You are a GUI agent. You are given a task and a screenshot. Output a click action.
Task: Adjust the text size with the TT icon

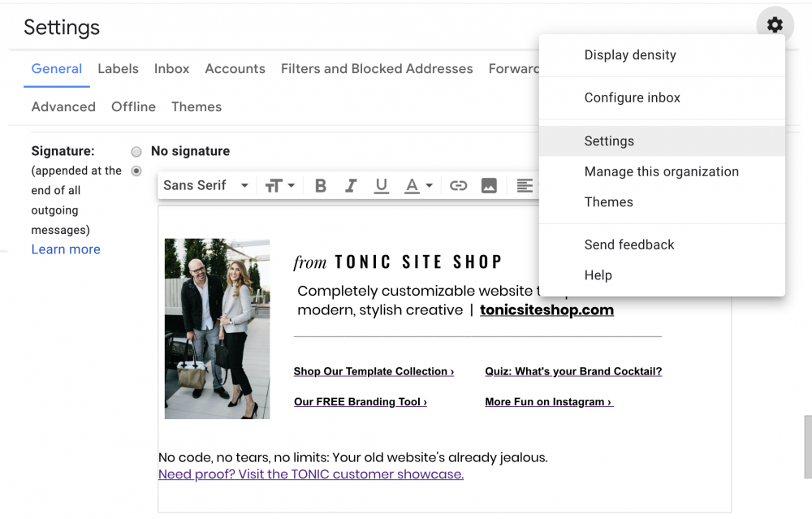tap(274, 185)
